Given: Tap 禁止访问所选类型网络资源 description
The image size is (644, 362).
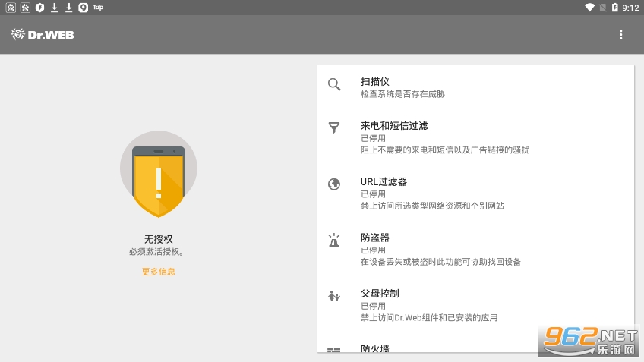Looking at the screenshot, I should tap(432, 206).
